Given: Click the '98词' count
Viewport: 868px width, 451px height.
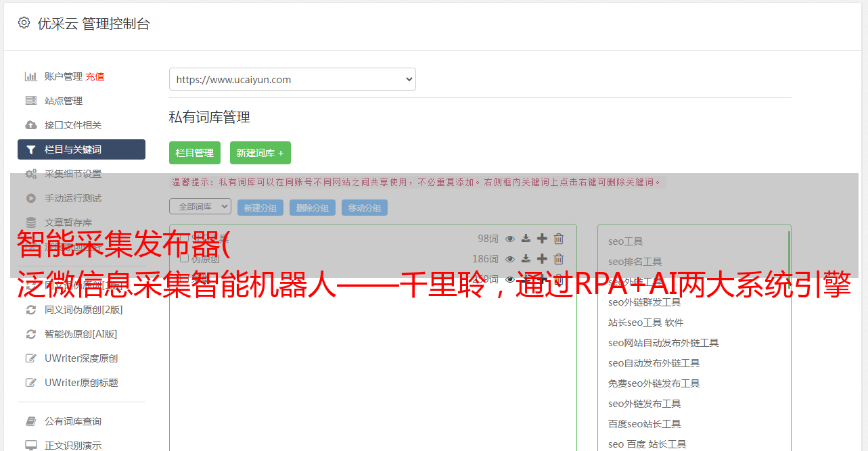Looking at the screenshot, I should [488, 239].
